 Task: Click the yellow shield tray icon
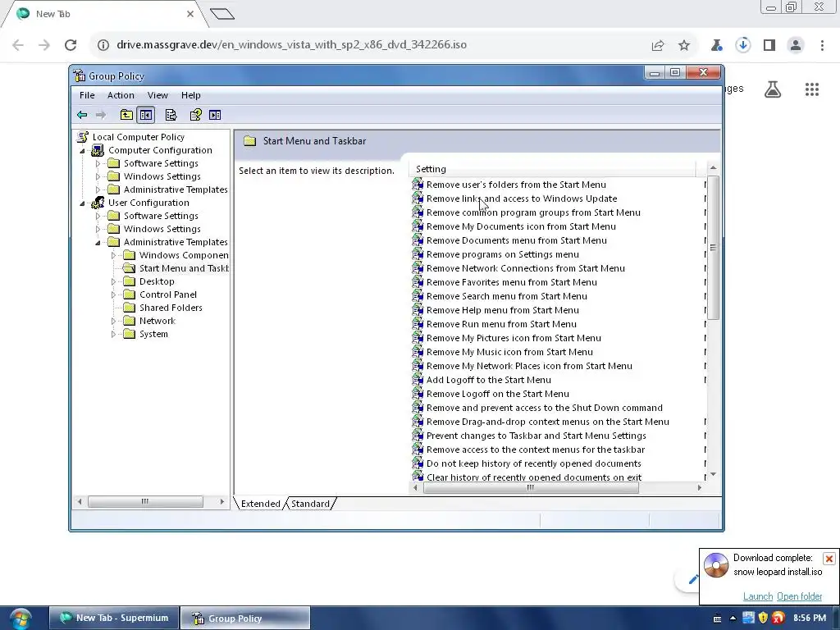tap(764, 619)
